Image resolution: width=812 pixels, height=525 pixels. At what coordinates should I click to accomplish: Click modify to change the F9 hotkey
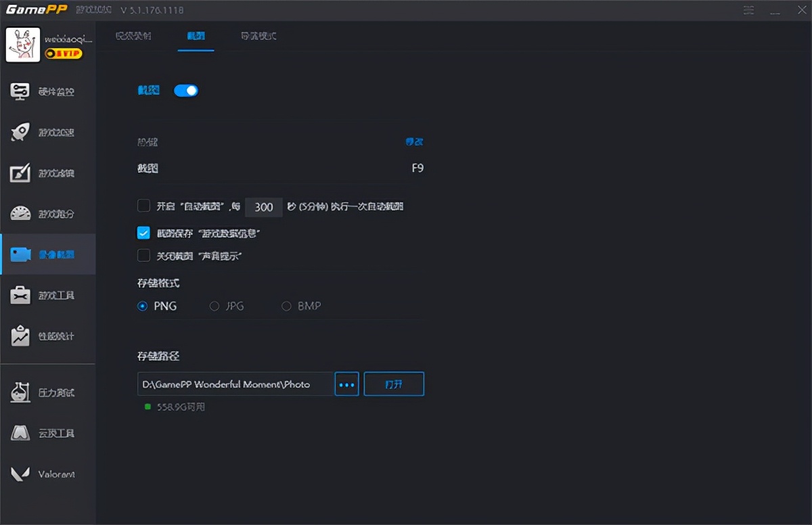click(414, 141)
